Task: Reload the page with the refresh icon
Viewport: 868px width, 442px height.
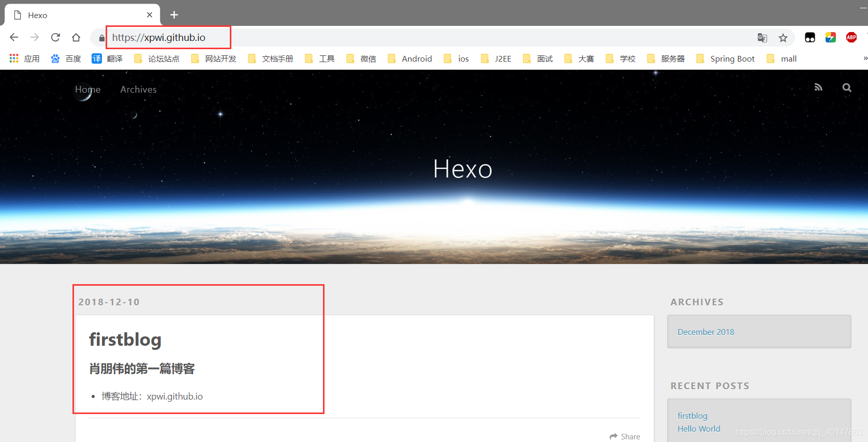Action: tap(55, 37)
